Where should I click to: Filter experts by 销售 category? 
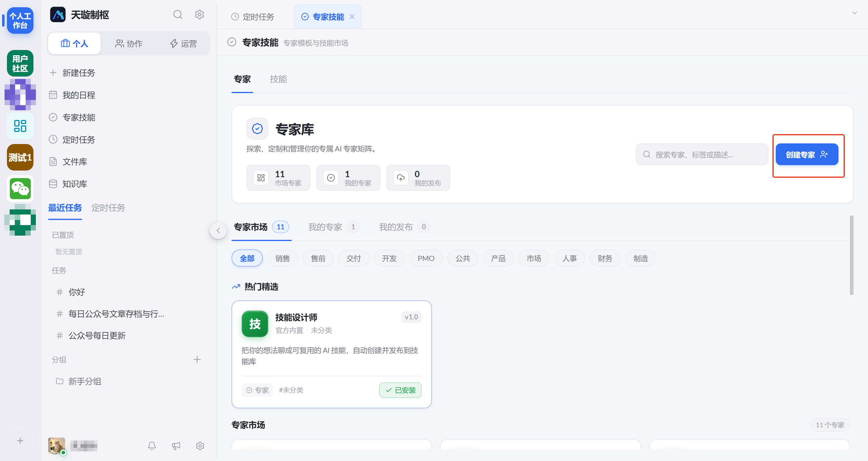click(x=283, y=258)
